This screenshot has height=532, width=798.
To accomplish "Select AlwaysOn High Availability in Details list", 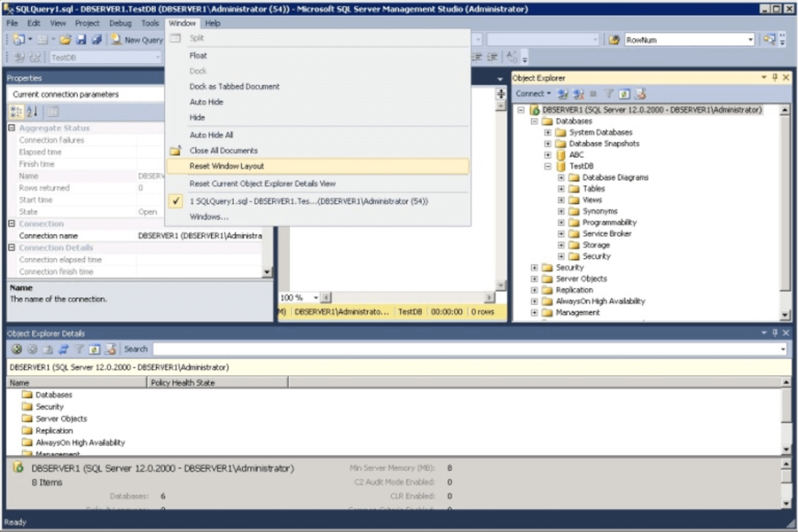I will (x=80, y=442).
